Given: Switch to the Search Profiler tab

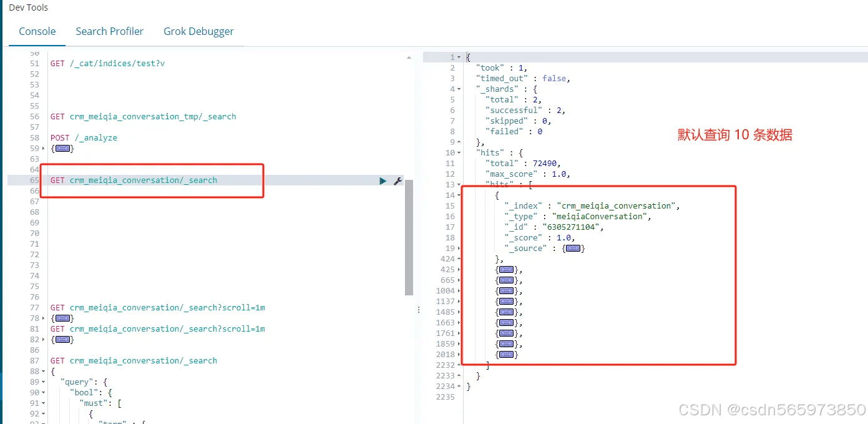Looking at the screenshot, I should pyautogui.click(x=110, y=31).
